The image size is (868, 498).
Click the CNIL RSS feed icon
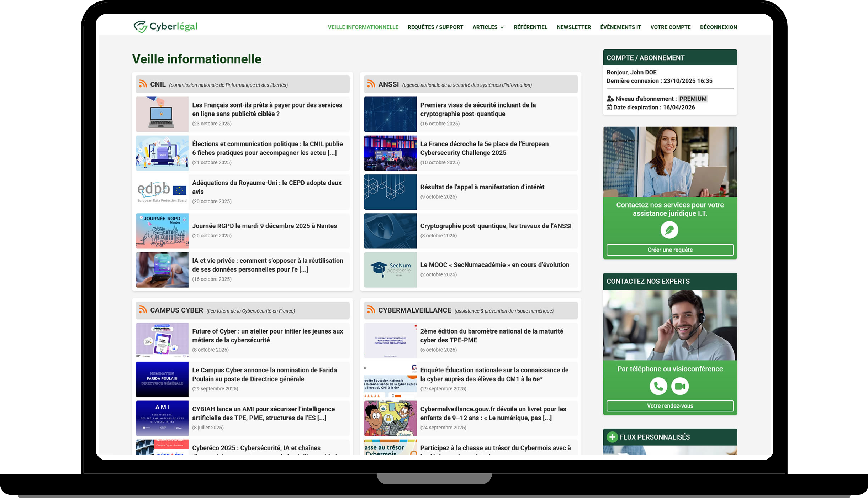[x=143, y=84]
